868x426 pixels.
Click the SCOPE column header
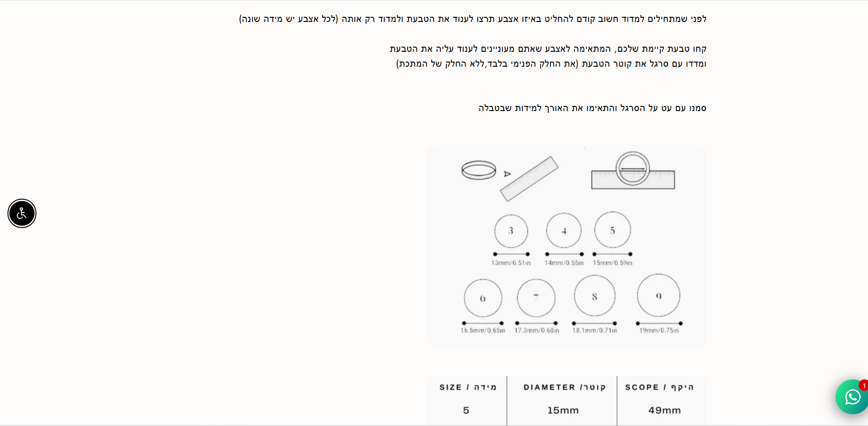click(x=659, y=387)
